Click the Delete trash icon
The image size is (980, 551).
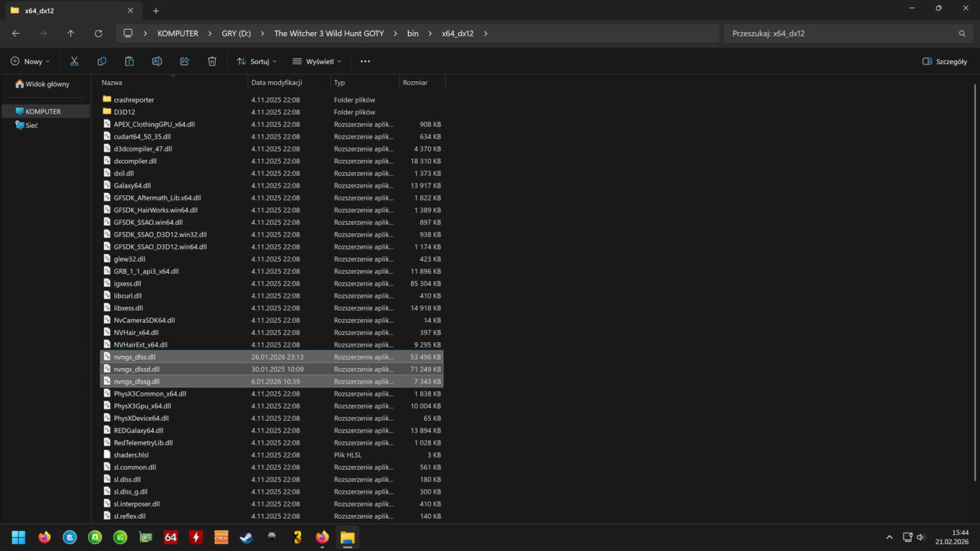tap(212, 61)
